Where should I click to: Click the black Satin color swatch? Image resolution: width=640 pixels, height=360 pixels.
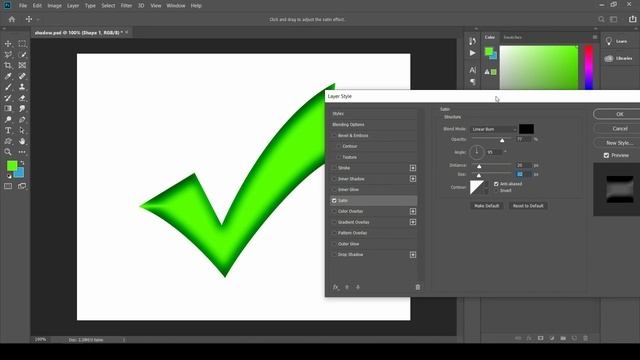pyautogui.click(x=526, y=129)
